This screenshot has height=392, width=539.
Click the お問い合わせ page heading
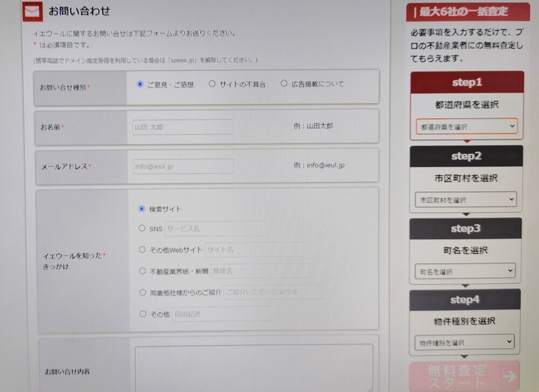(79, 11)
